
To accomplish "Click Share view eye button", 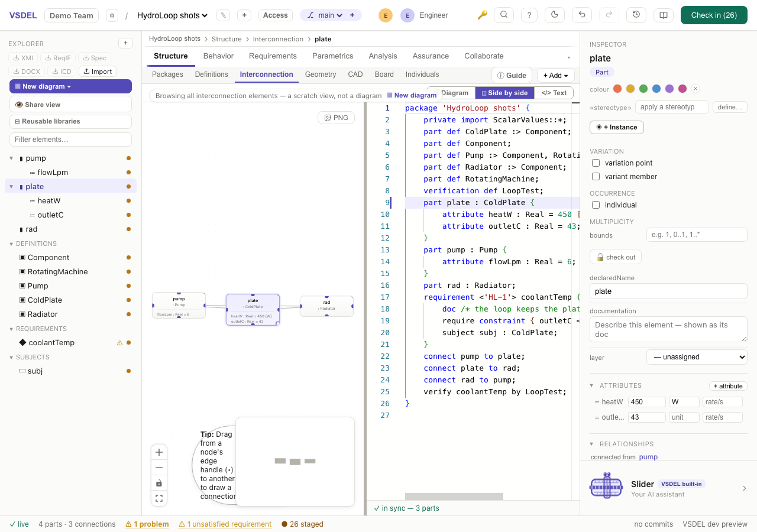I will 70,104.
